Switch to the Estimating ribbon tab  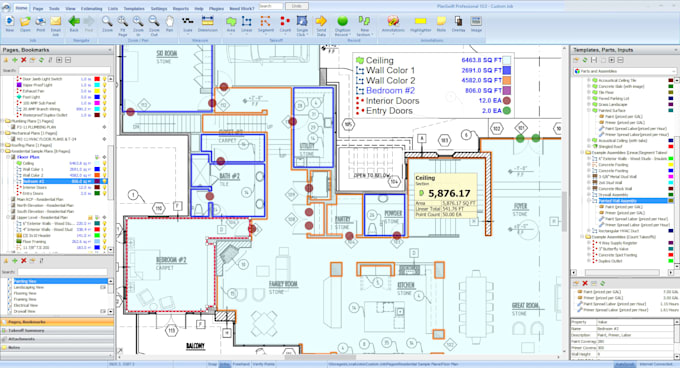coord(92,9)
